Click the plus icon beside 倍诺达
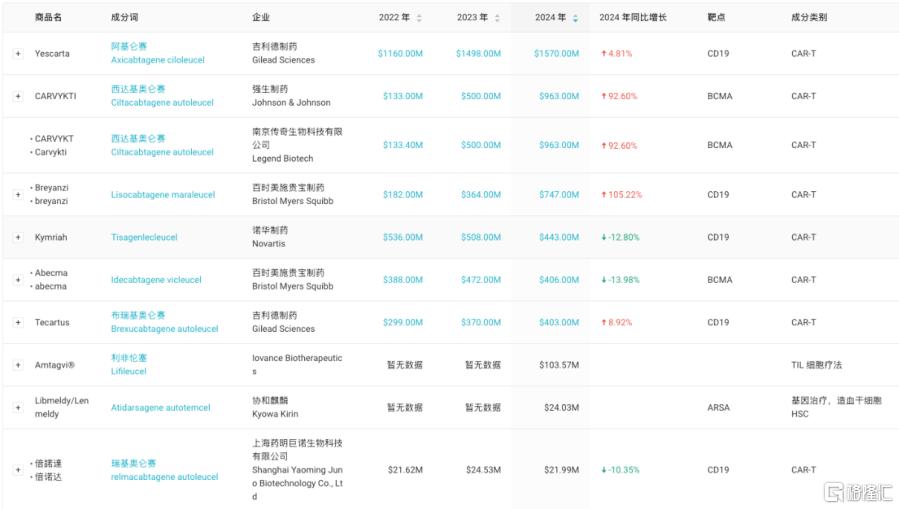This screenshot has width=899, height=509. point(18,470)
